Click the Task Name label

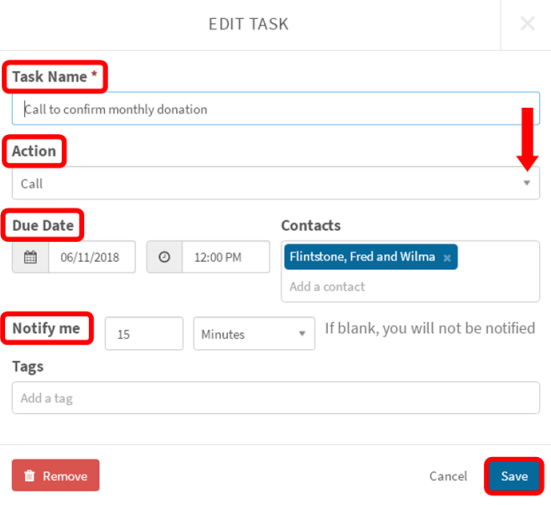54,77
